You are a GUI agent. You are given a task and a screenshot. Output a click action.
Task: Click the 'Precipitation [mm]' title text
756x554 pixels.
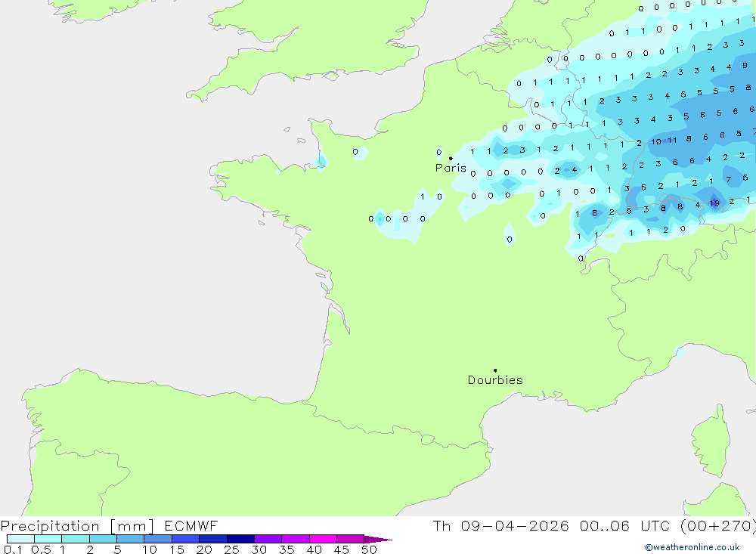pos(77,526)
